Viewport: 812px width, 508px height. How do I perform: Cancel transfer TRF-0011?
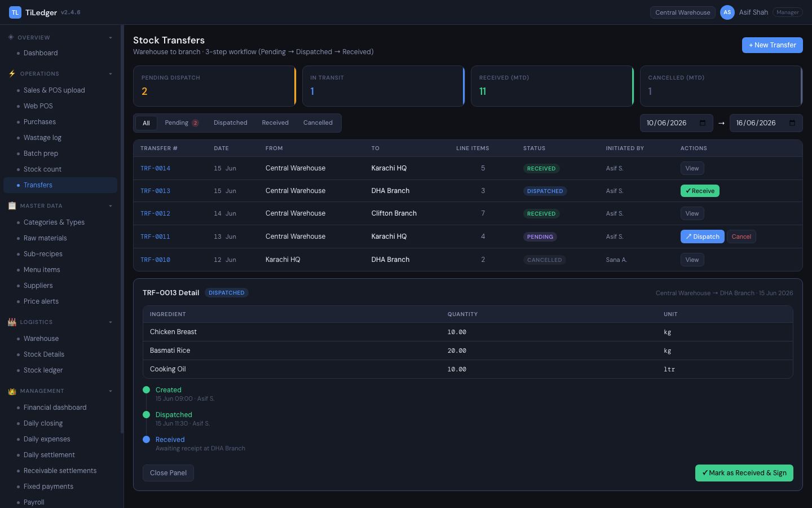click(741, 237)
